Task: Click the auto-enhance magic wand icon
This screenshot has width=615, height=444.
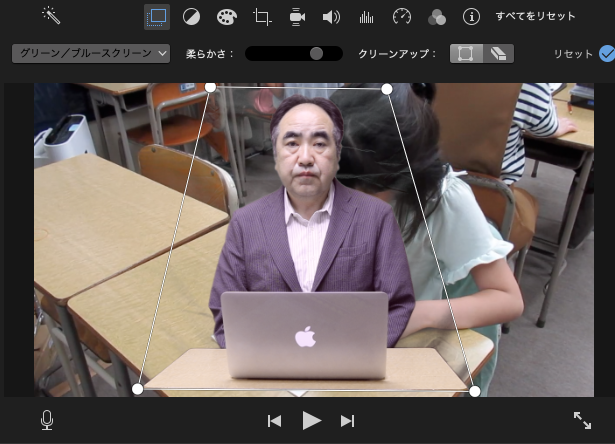Action: click(51, 16)
